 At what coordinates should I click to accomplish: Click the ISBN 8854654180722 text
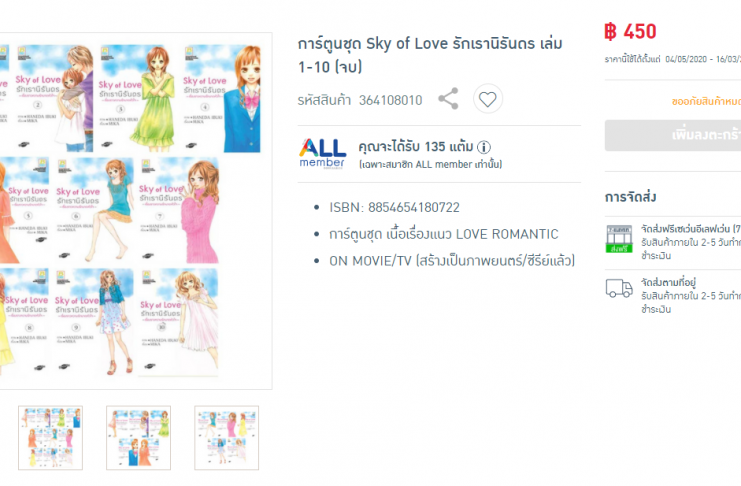pyautogui.click(x=394, y=207)
